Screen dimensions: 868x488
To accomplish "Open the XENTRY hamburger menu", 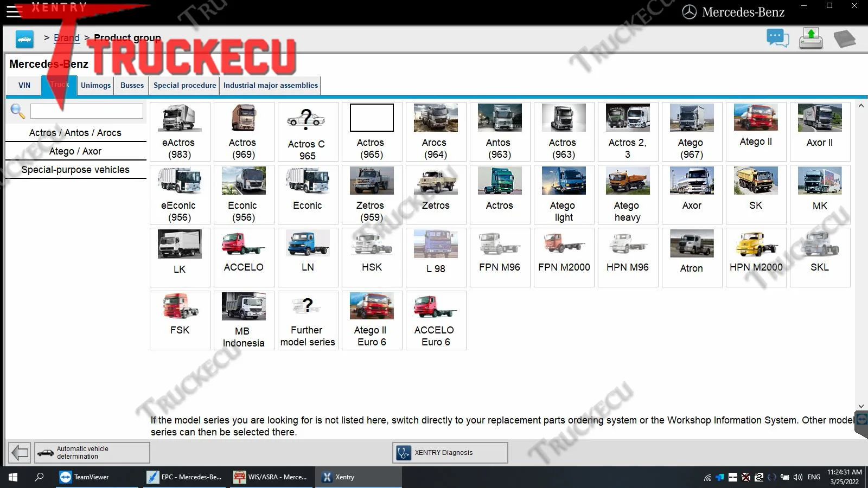I will [14, 12].
